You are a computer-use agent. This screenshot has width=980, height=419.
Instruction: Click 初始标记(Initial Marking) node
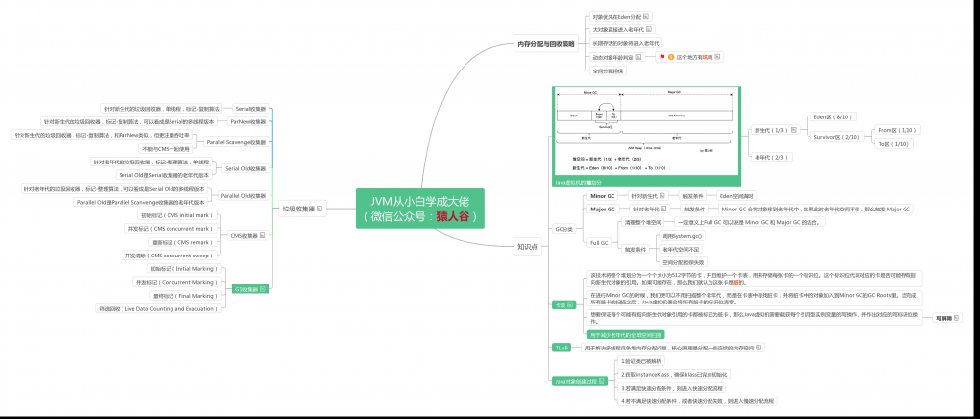click(x=183, y=268)
